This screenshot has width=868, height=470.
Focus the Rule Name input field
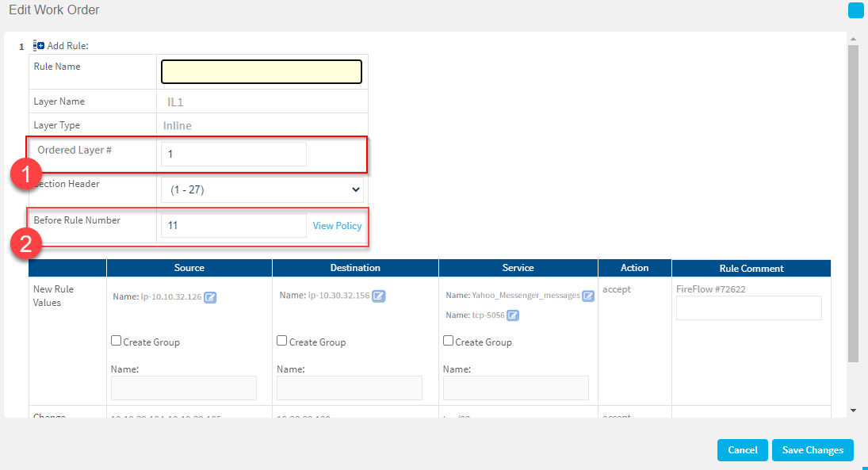(x=262, y=72)
